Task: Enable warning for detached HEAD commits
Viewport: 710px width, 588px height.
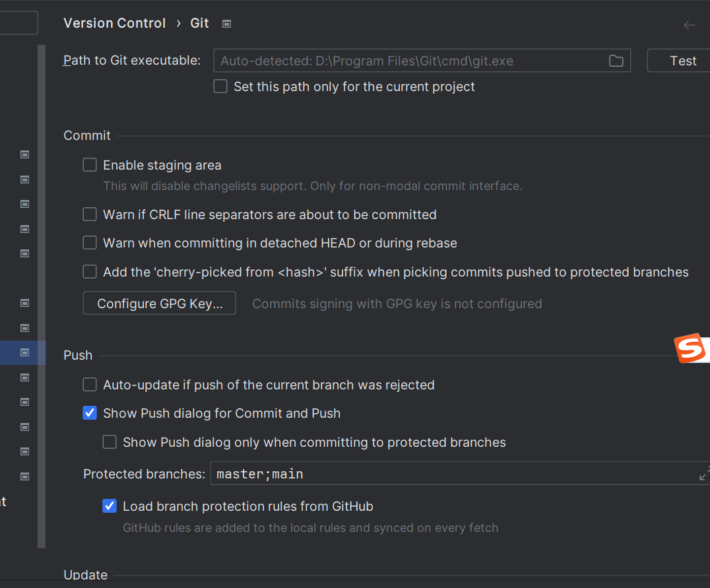Action: [x=90, y=243]
